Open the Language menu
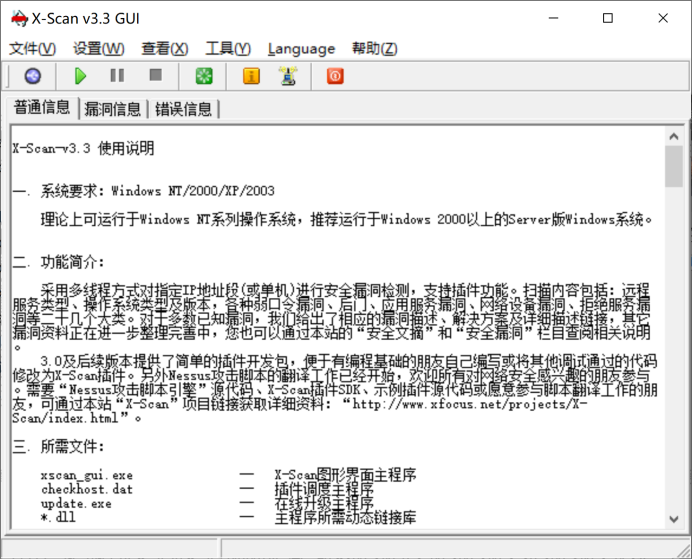 [301, 49]
